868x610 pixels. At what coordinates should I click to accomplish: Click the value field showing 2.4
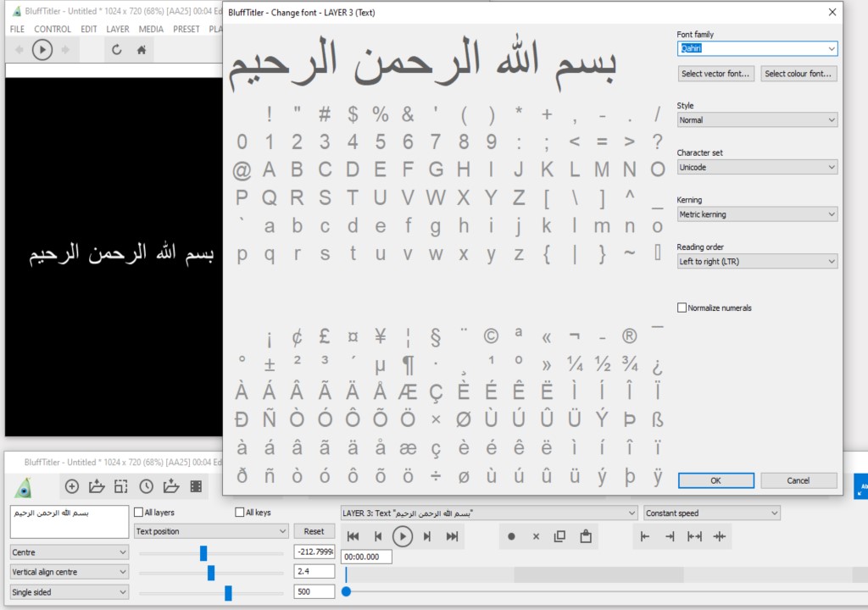tap(314, 571)
